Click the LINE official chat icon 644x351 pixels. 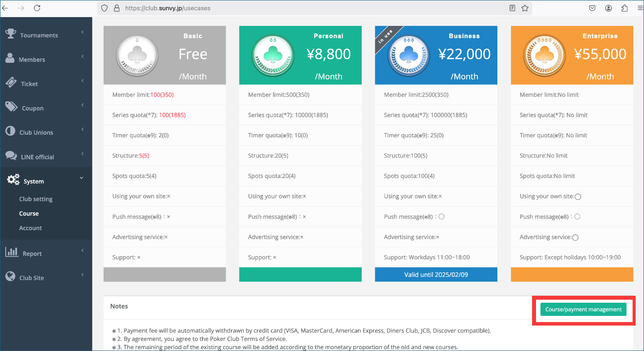coord(11,156)
